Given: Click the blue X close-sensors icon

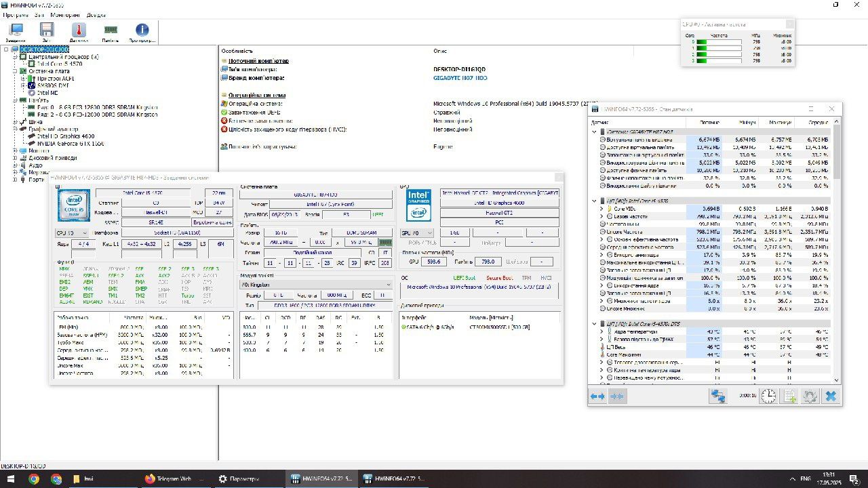Looking at the screenshot, I should coord(831,396).
